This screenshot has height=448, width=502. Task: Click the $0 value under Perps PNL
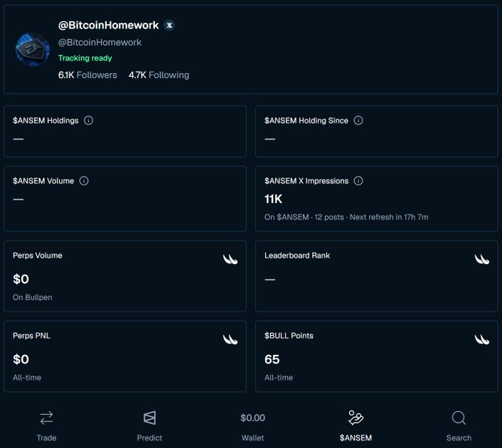coord(21,359)
